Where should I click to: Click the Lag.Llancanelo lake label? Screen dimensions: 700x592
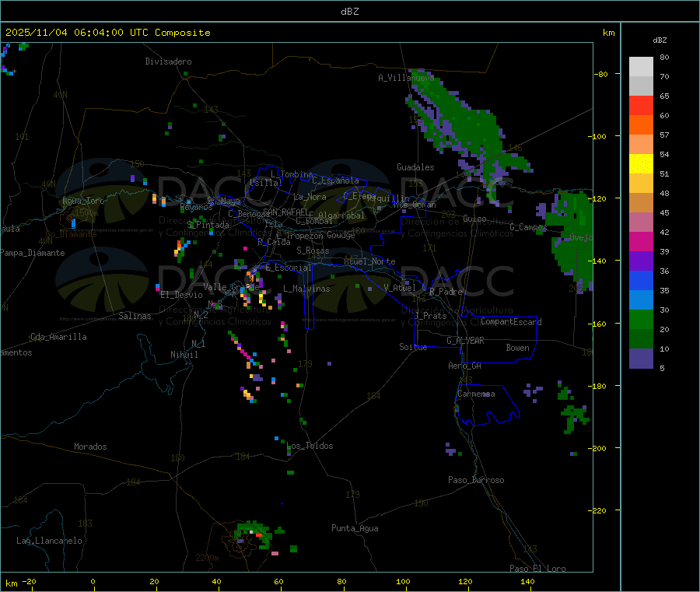(x=50, y=541)
